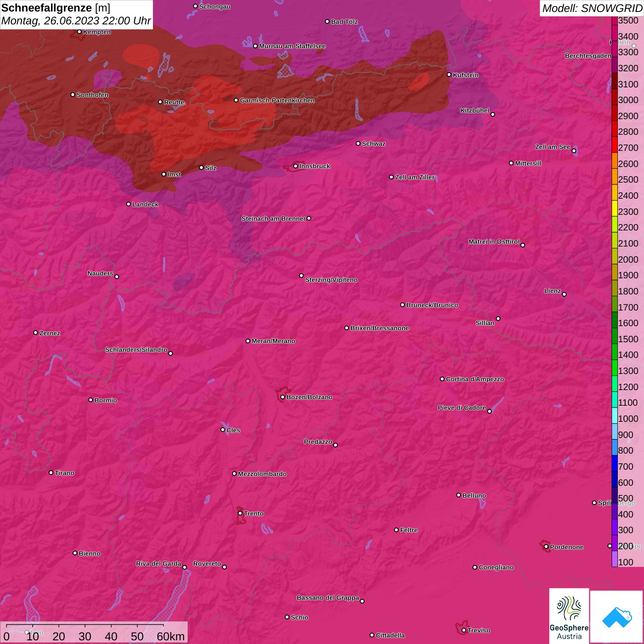Click the Bassano del Grappa label
644x644 pixels.
[328, 598]
